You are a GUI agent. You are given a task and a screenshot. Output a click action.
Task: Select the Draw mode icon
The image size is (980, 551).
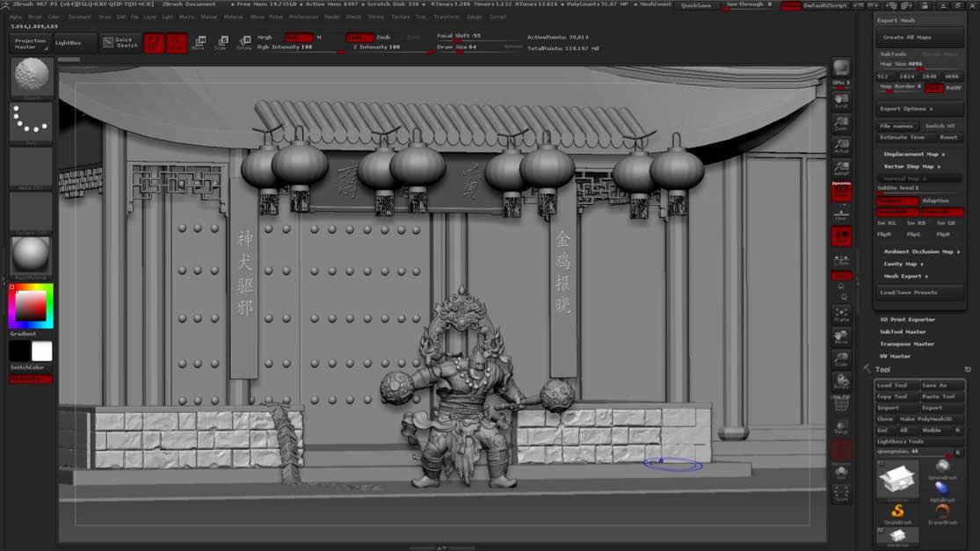coord(177,42)
